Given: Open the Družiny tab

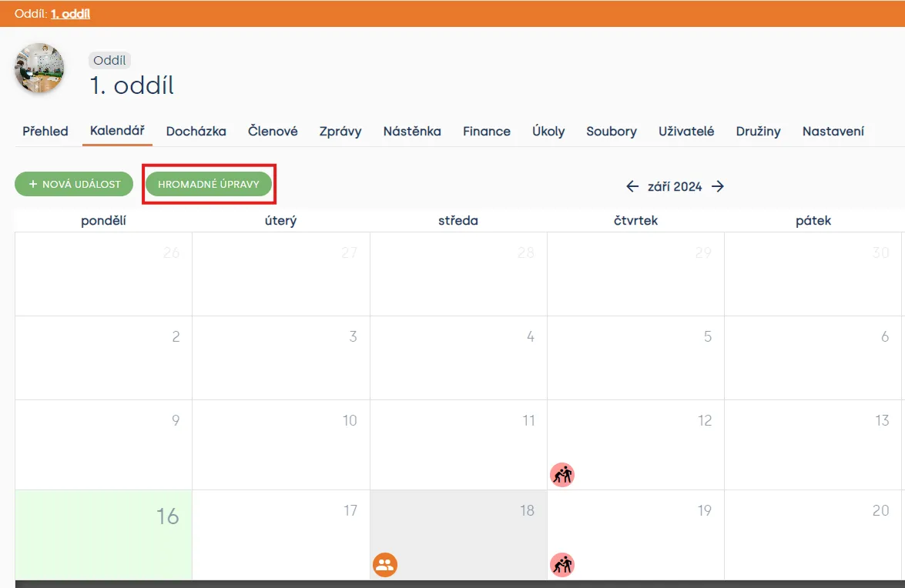Looking at the screenshot, I should [759, 132].
